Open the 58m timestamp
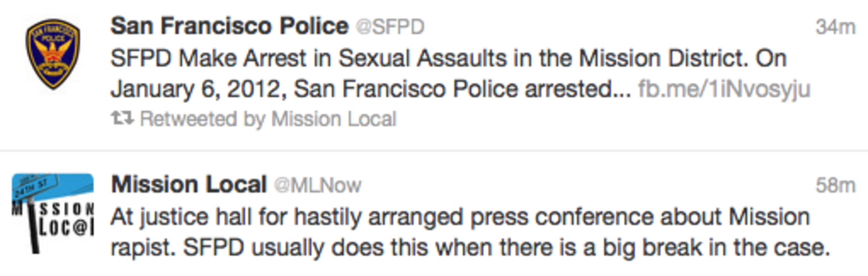868x276 pixels. tap(835, 185)
